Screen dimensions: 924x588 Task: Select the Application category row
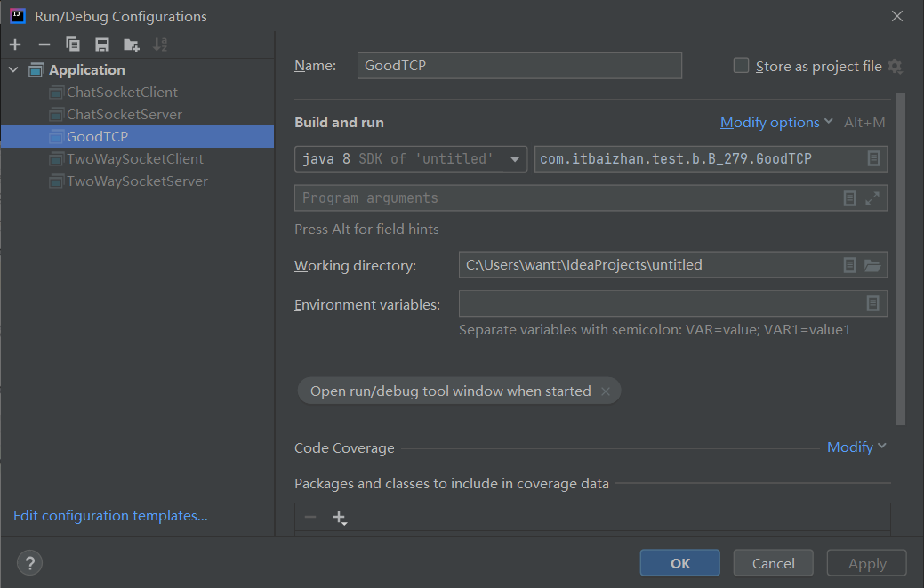pos(137,69)
